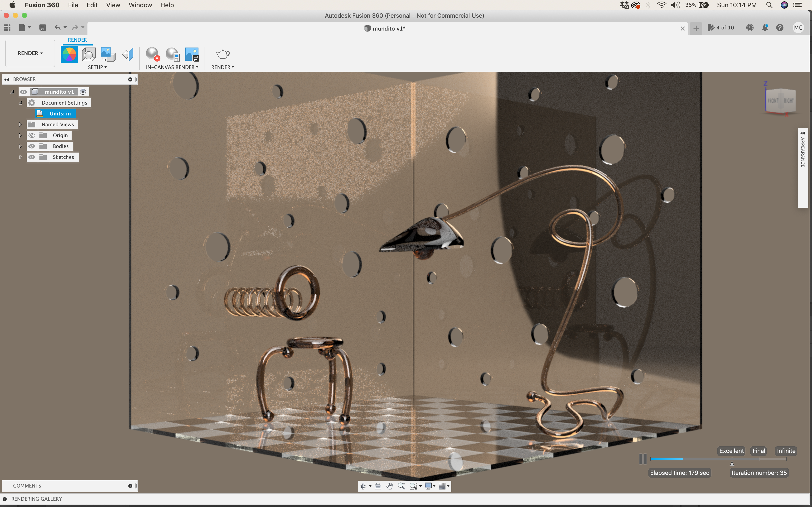Open the SETUP dropdown menu
The height and width of the screenshot is (507, 812).
pyautogui.click(x=97, y=67)
